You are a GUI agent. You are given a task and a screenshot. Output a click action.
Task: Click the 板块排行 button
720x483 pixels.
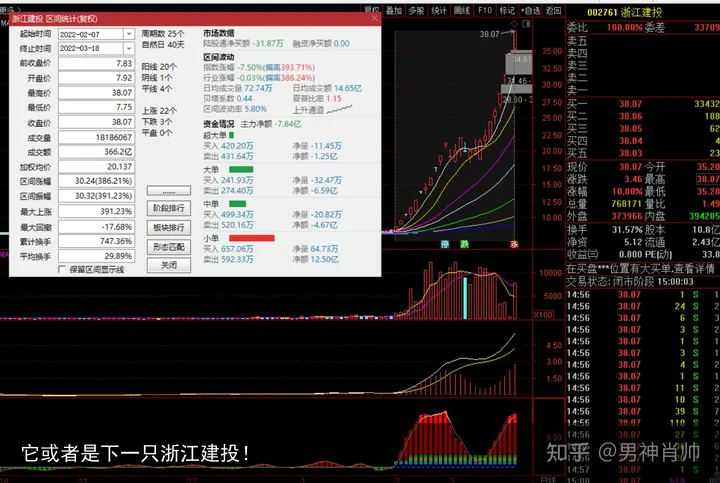pyautogui.click(x=169, y=228)
